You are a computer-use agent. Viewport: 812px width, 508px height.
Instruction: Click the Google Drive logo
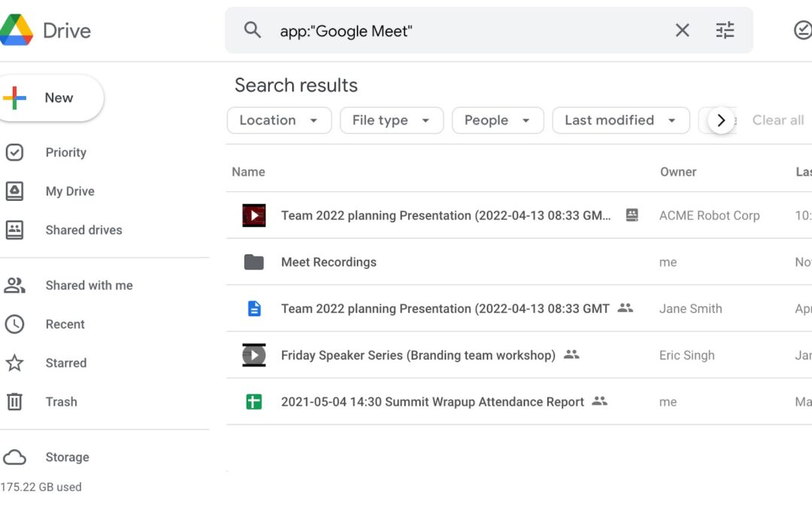tap(16, 30)
